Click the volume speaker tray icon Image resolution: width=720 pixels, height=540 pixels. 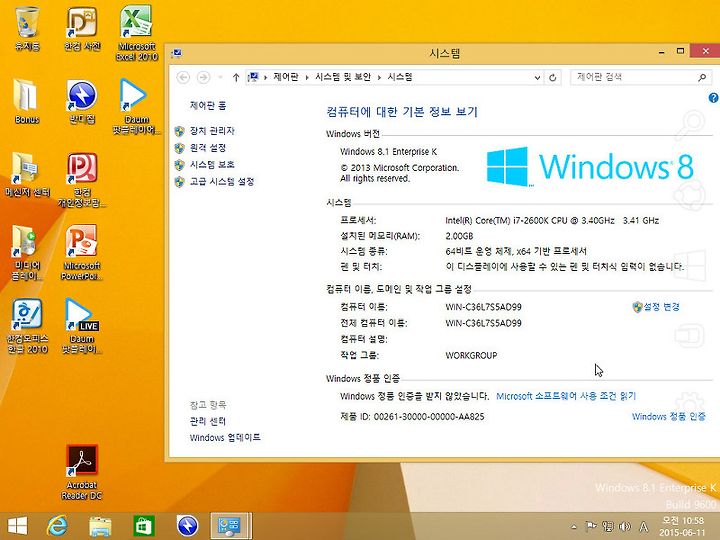tap(624, 526)
